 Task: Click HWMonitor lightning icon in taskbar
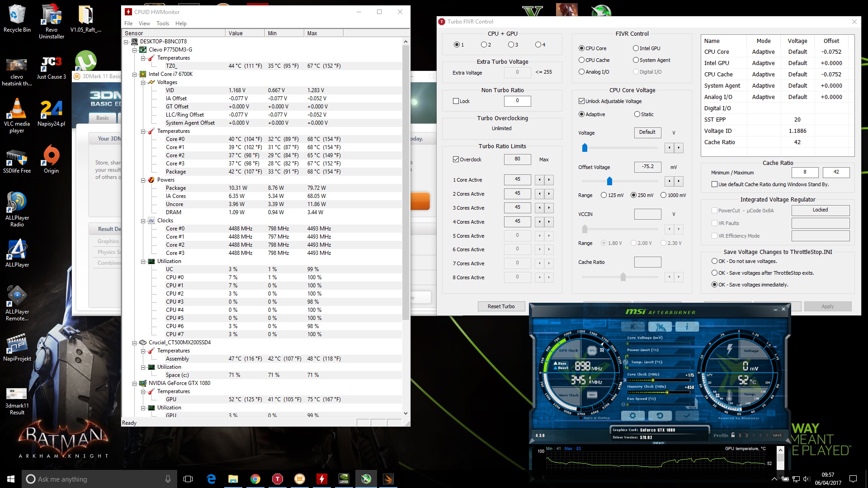(322, 479)
